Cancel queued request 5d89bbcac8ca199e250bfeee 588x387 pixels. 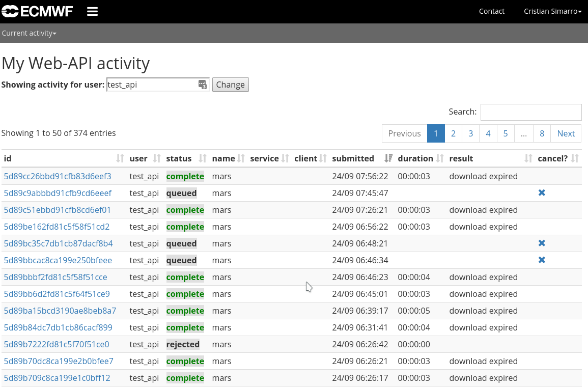click(542, 260)
